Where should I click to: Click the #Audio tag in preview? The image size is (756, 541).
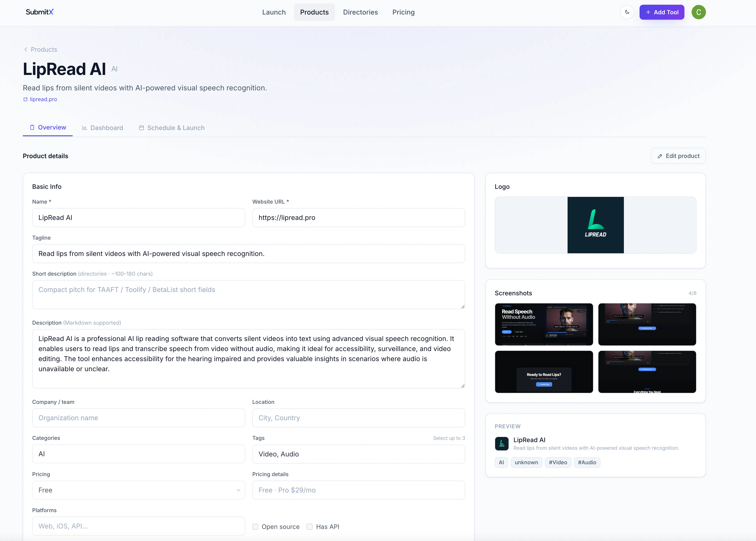point(587,462)
